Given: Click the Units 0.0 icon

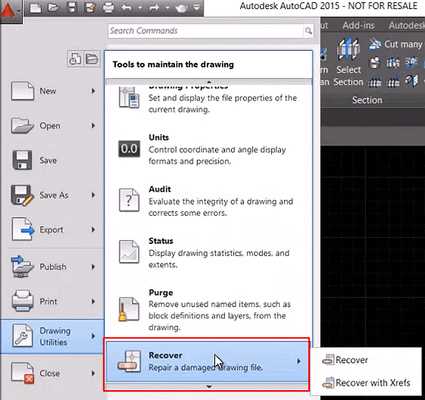Looking at the screenshot, I should tap(129, 149).
